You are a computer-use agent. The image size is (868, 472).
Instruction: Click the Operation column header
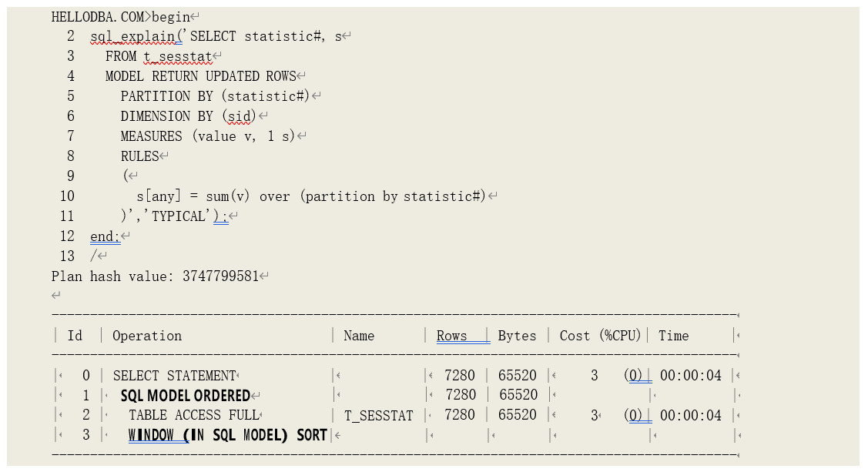147,336
